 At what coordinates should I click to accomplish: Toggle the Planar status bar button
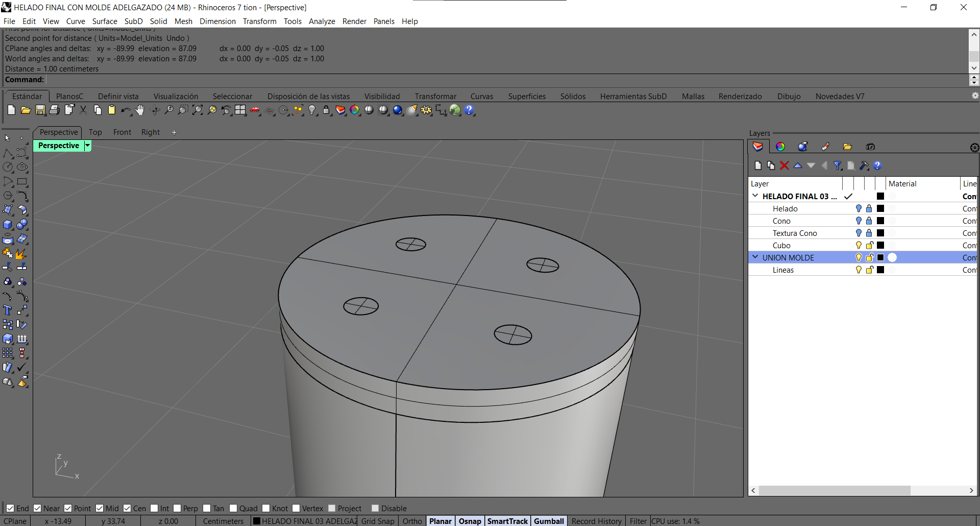pyautogui.click(x=440, y=521)
